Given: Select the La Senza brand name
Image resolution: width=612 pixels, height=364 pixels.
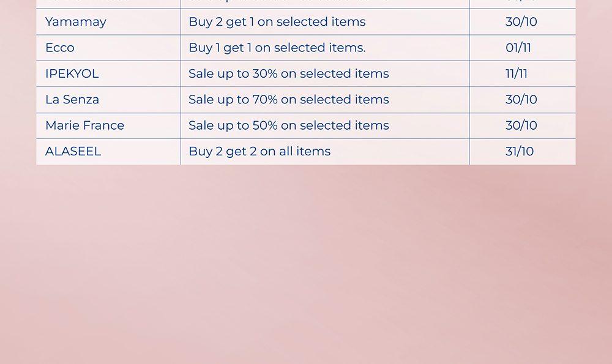Looking at the screenshot, I should [x=72, y=100].
